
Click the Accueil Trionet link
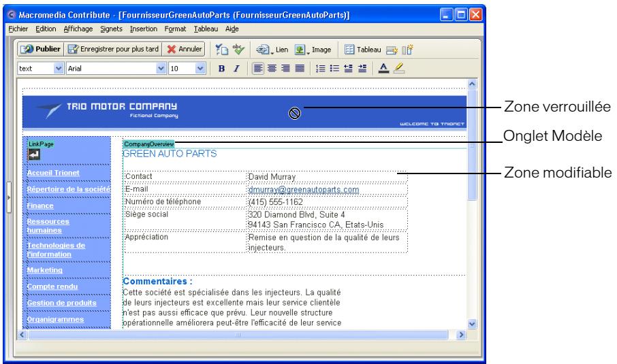point(53,173)
